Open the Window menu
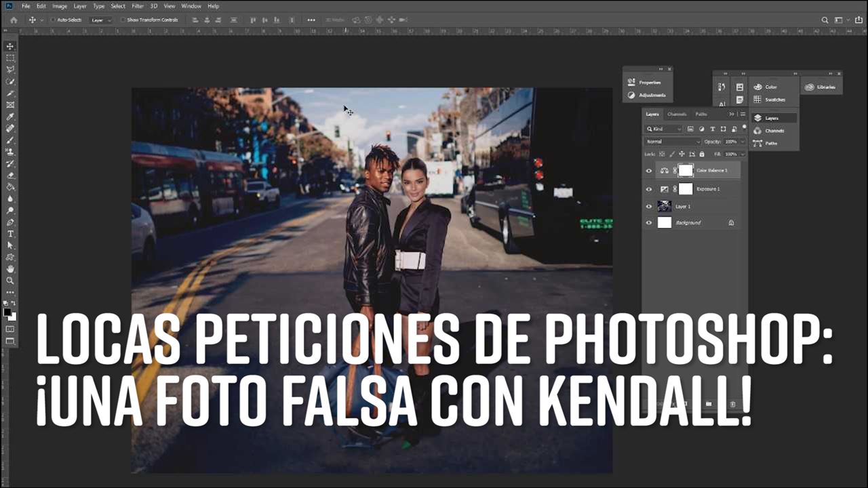 click(191, 5)
